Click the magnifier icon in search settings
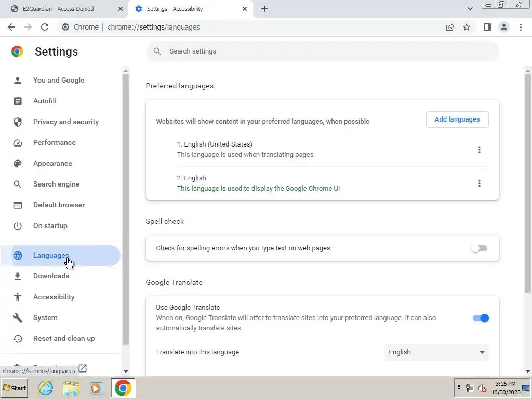Screen dimensions: 532x399 click(157, 51)
